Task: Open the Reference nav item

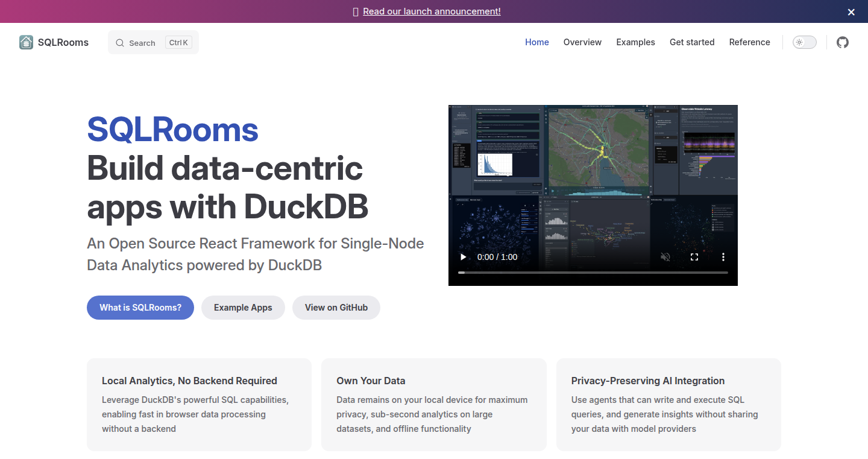Action: (x=750, y=42)
